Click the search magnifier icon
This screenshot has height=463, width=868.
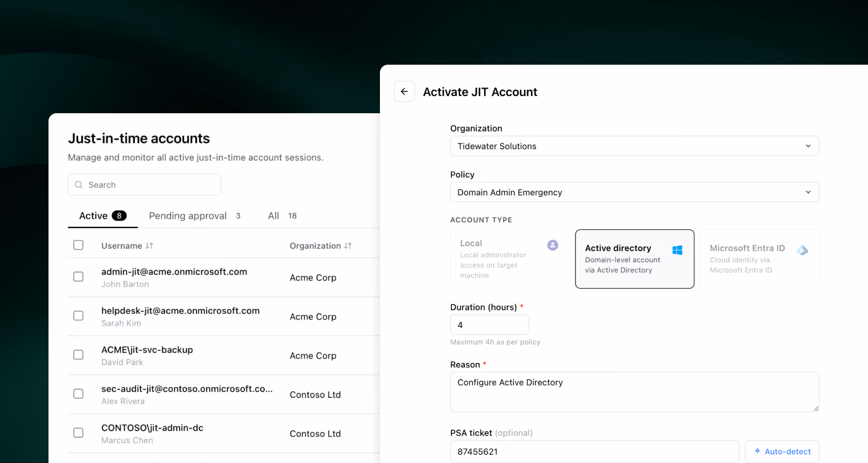78,185
